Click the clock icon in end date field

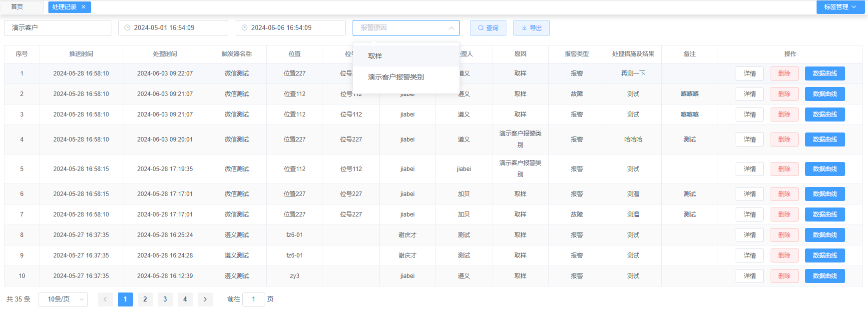[x=245, y=28]
